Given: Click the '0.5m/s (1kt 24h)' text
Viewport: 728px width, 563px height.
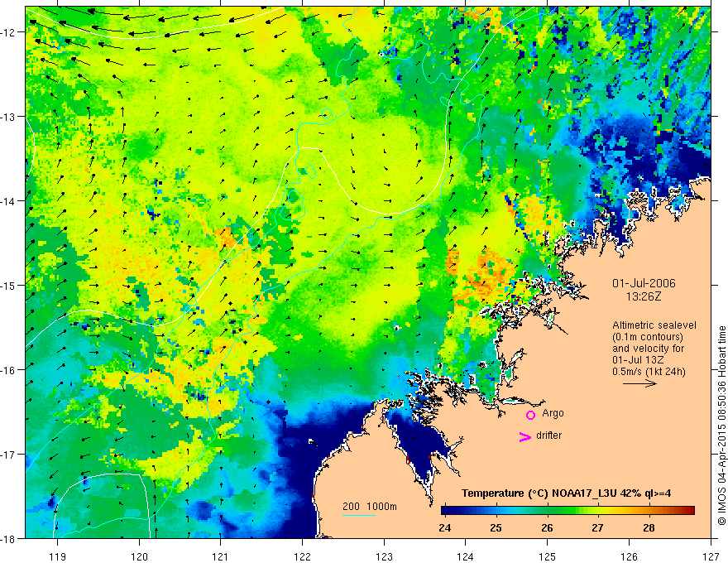Looking at the screenshot, I should (x=649, y=372).
